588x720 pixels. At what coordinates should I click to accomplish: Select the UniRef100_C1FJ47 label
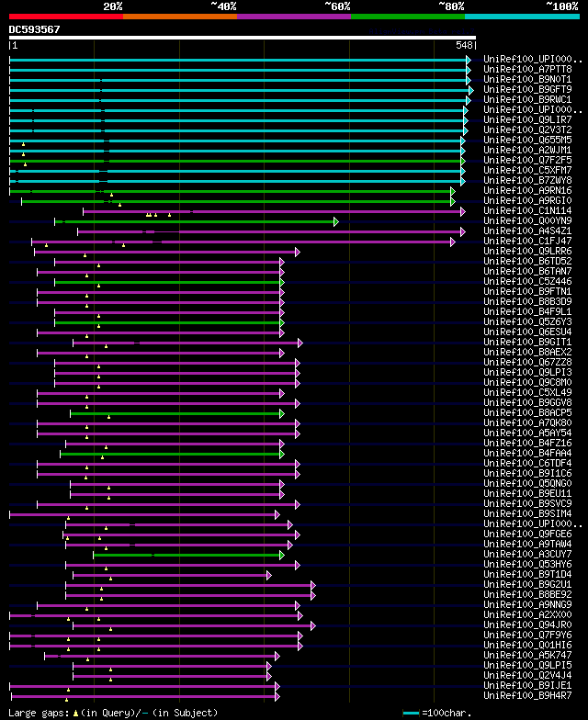(x=527, y=241)
